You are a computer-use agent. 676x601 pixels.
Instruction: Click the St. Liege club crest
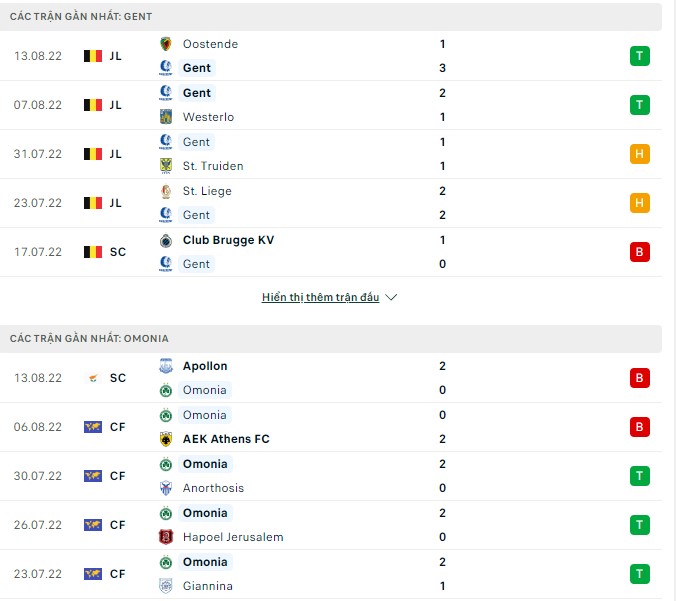(166, 191)
